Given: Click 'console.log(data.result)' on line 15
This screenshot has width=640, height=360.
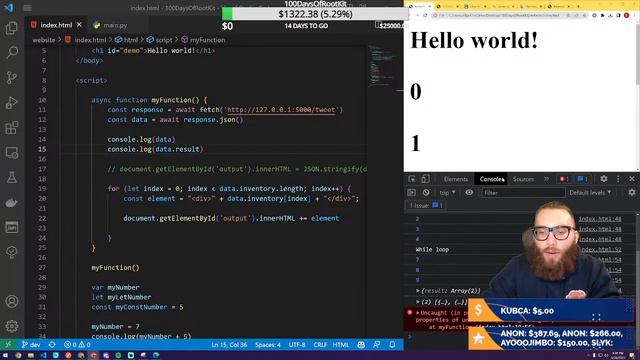Looking at the screenshot, I should coord(155,149).
